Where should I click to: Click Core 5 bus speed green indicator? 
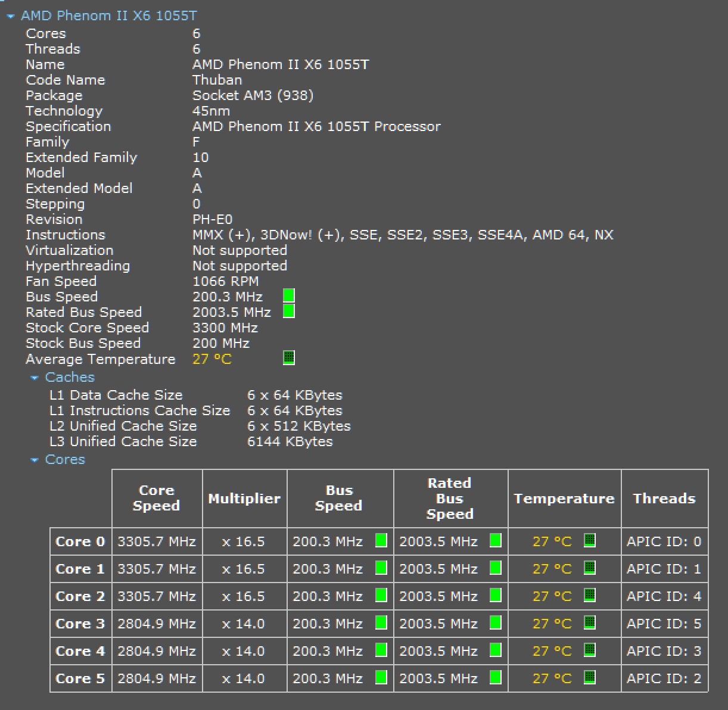click(x=381, y=677)
